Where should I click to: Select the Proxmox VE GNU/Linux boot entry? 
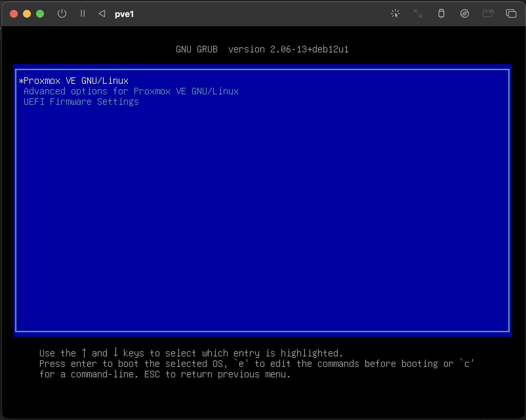[262, 81]
